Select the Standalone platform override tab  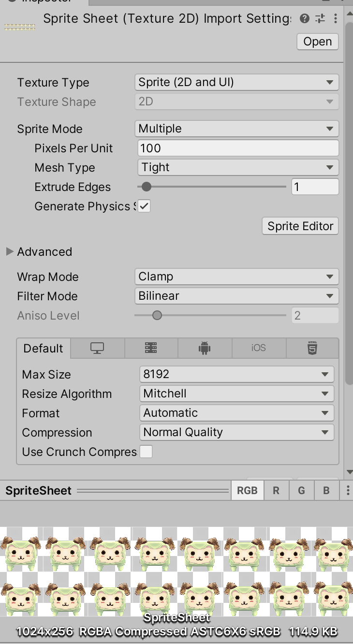[97, 348]
